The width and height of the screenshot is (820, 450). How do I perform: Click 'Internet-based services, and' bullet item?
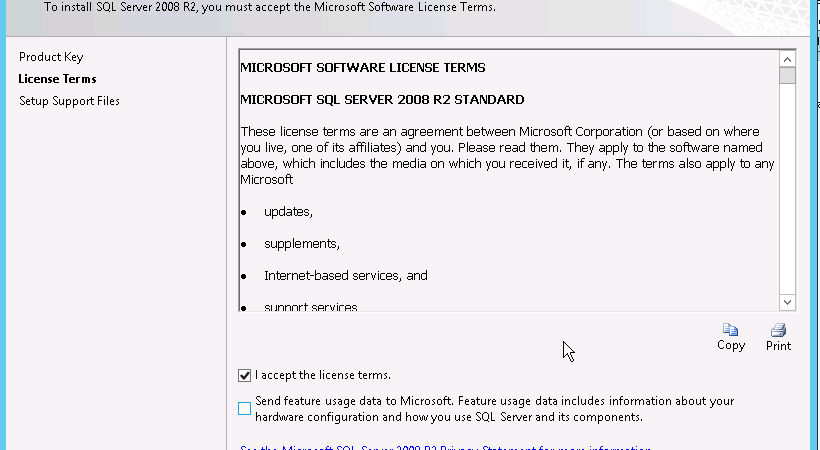click(x=346, y=276)
